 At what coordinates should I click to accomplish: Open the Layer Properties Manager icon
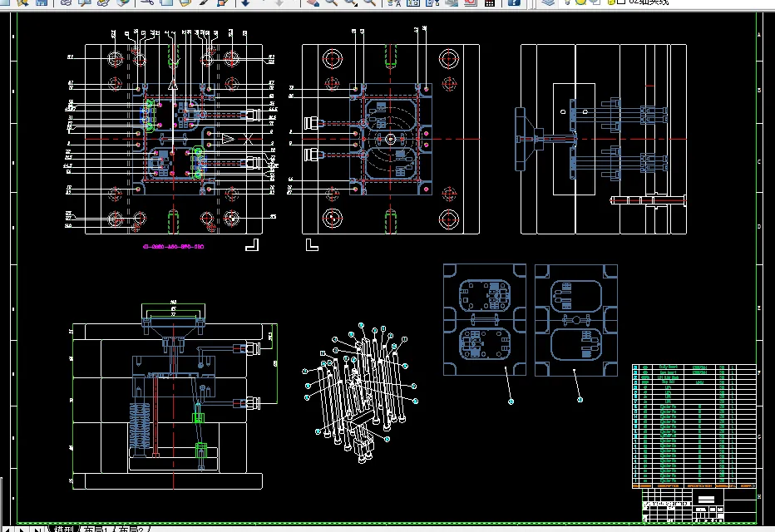pyautogui.click(x=548, y=2)
